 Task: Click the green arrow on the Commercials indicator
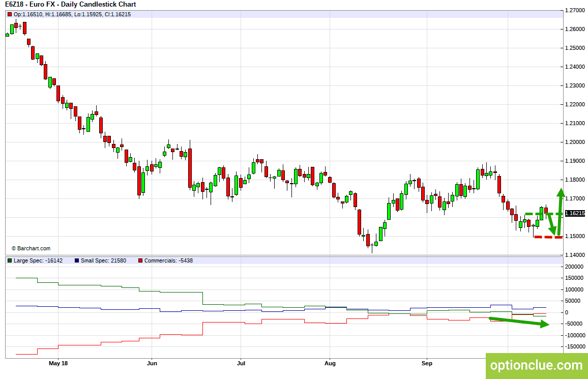pos(519,323)
